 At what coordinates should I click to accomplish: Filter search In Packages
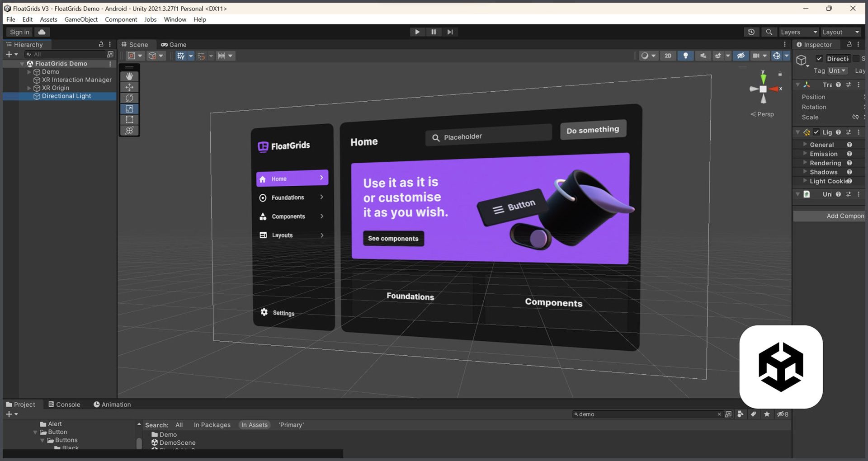212,425
